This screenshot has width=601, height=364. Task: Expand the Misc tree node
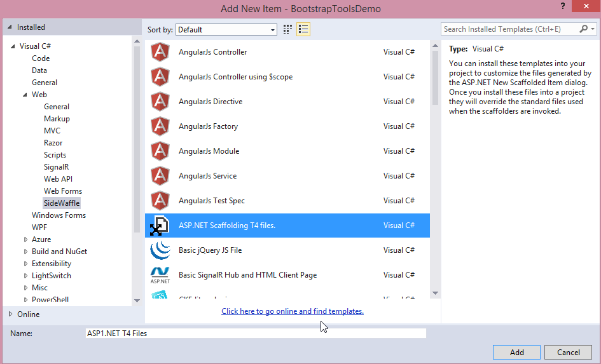(25, 288)
